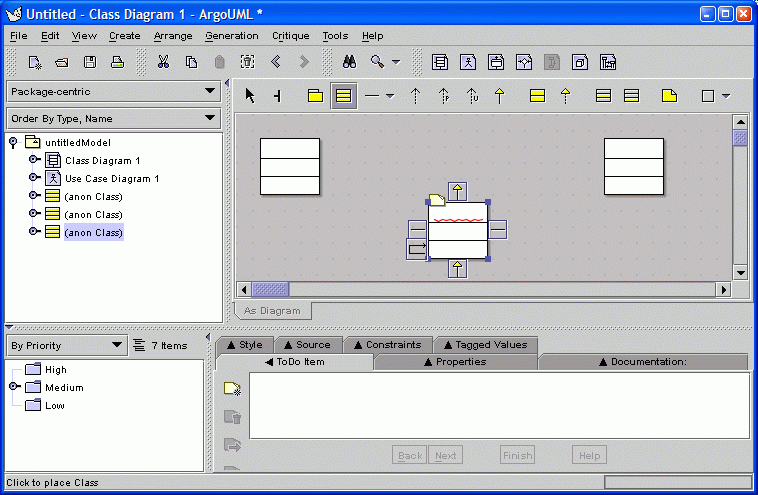Choose the Broom alignment tool
The height and width of the screenshot is (495, 758).
(277, 96)
